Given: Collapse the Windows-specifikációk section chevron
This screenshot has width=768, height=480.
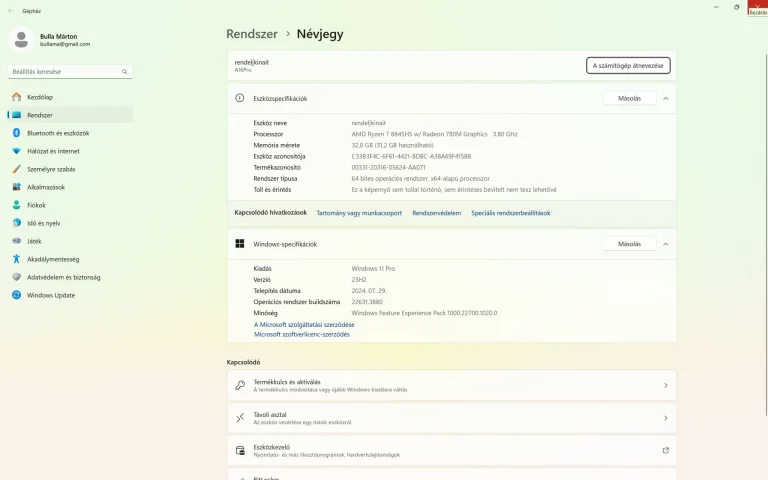Looking at the screenshot, I should tap(666, 244).
